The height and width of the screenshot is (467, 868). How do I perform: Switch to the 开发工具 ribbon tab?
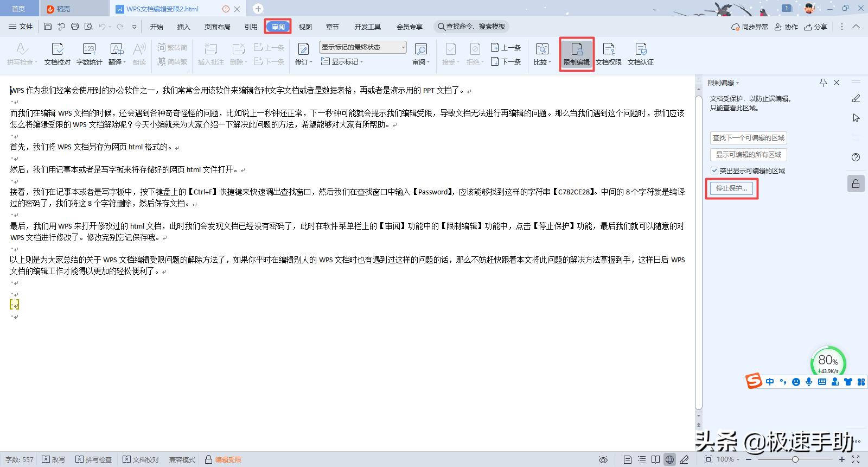(368, 27)
